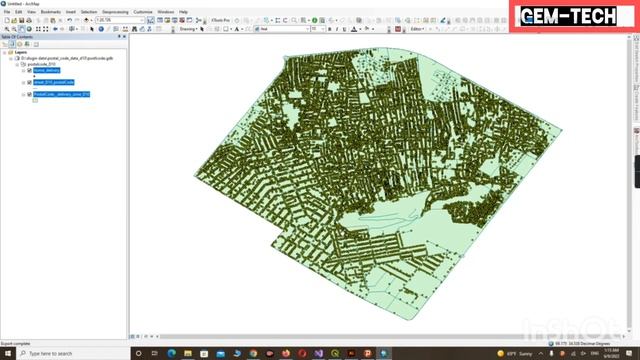Open the Table of Contents window icon
The height and width of the screenshot is (360, 640).
[x=160, y=20]
